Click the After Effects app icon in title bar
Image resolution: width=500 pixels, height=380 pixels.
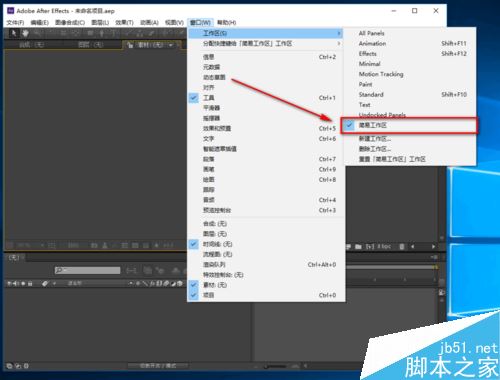[x=10, y=11]
